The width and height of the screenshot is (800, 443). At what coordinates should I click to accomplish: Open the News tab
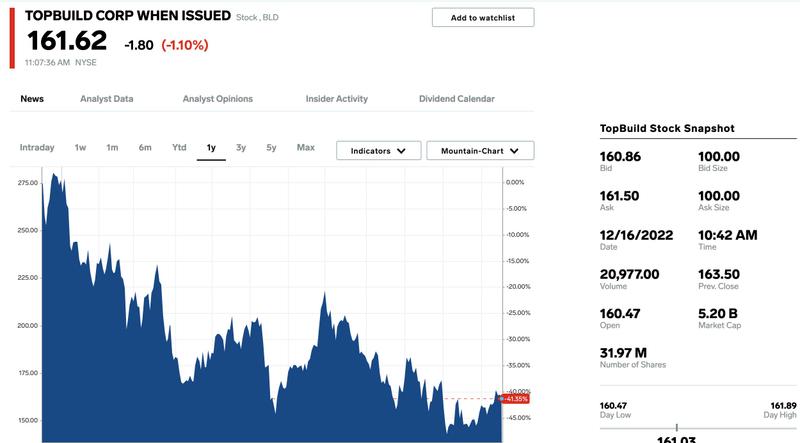32,99
